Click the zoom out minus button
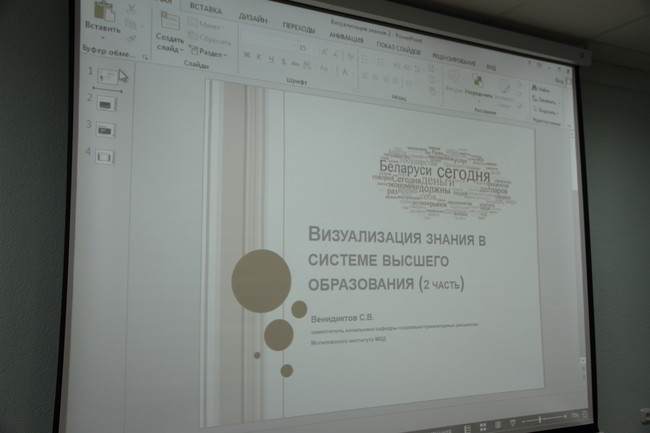Screen dimensions: 650x433 [524, 421]
